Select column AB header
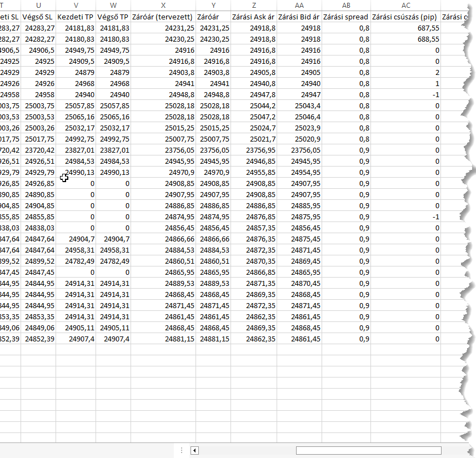The height and width of the screenshot is (458, 476). point(346,5)
